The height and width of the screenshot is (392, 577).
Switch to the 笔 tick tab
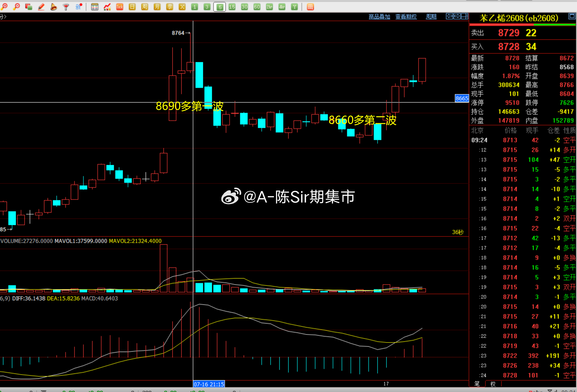477,384
